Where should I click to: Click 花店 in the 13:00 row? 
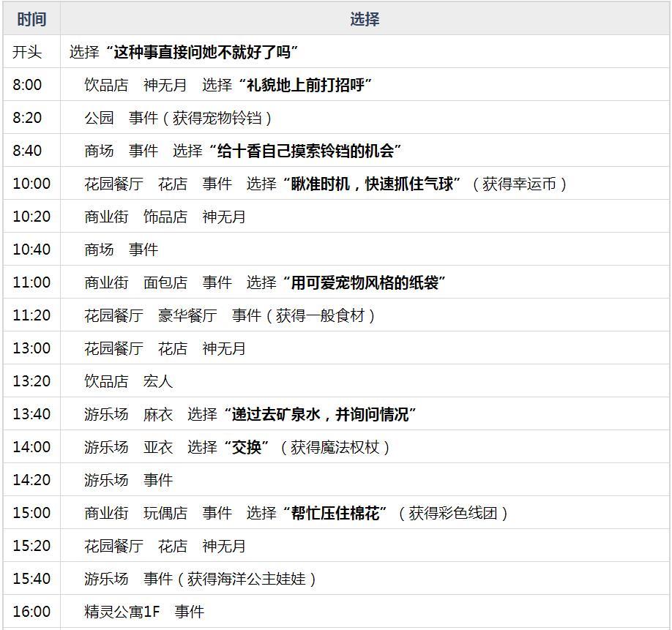click(x=173, y=348)
